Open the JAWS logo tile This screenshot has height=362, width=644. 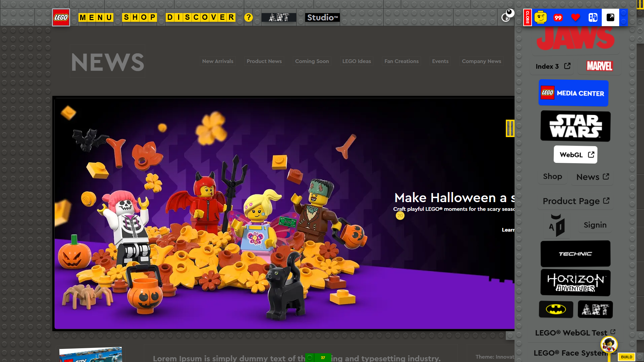(576, 38)
